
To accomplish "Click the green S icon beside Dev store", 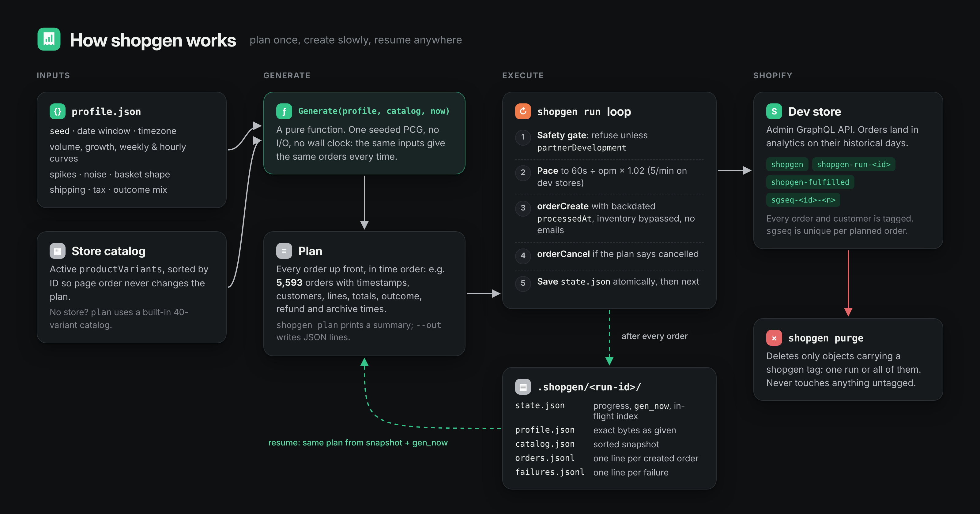I will pyautogui.click(x=774, y=111).
